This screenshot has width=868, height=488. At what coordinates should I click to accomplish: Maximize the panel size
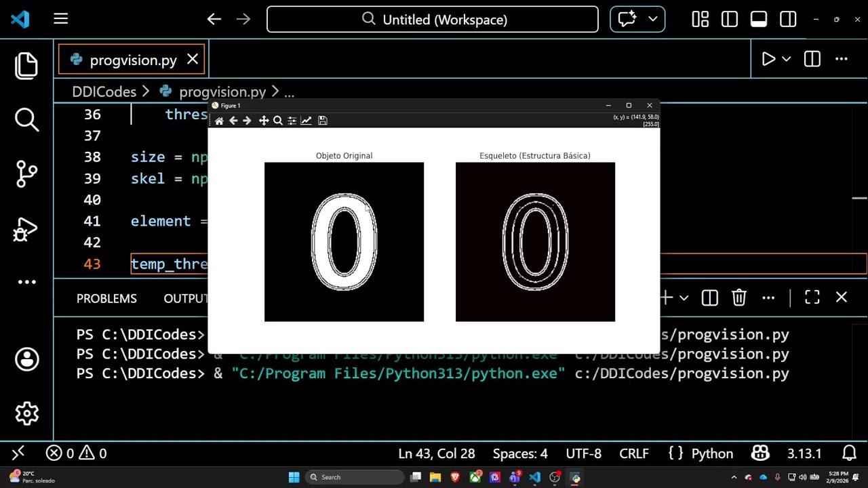(x=812, y=298)
